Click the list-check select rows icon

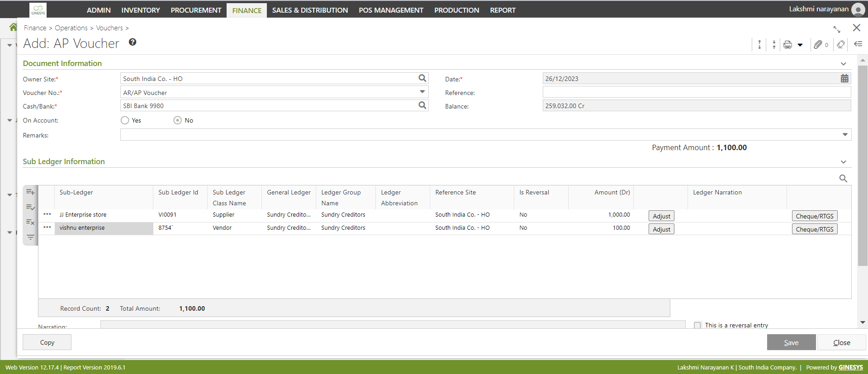[30, 207]
